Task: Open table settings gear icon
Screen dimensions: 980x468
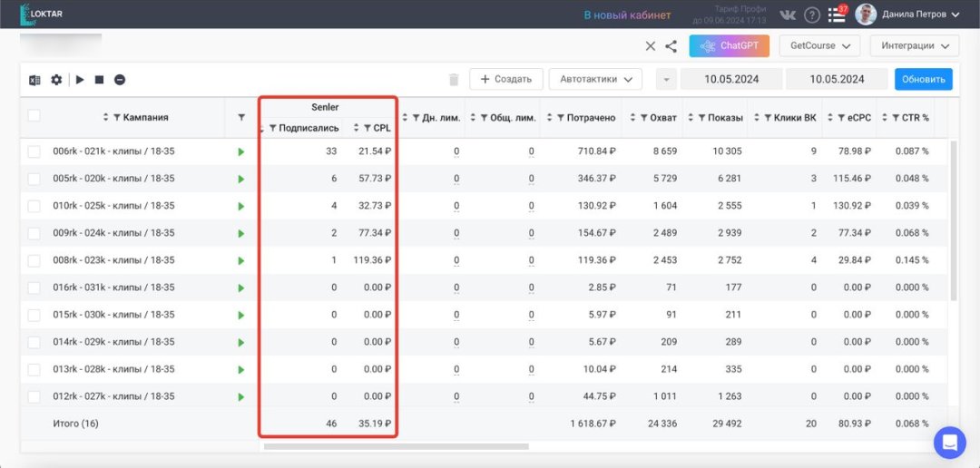Action: pyautogui.click(x=56, y=80)
